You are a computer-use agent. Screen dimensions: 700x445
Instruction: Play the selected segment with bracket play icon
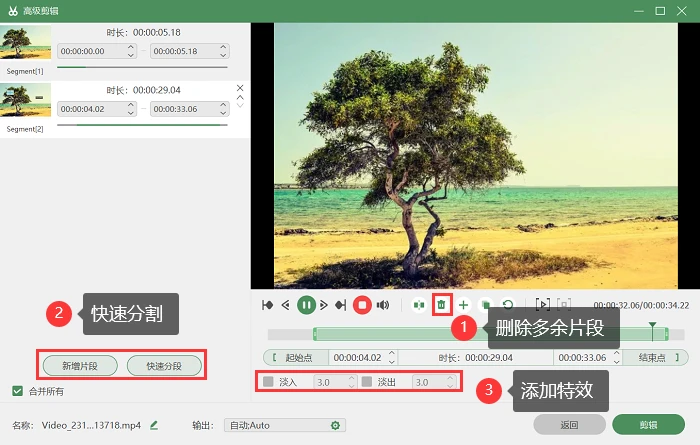tap(543, 305)
